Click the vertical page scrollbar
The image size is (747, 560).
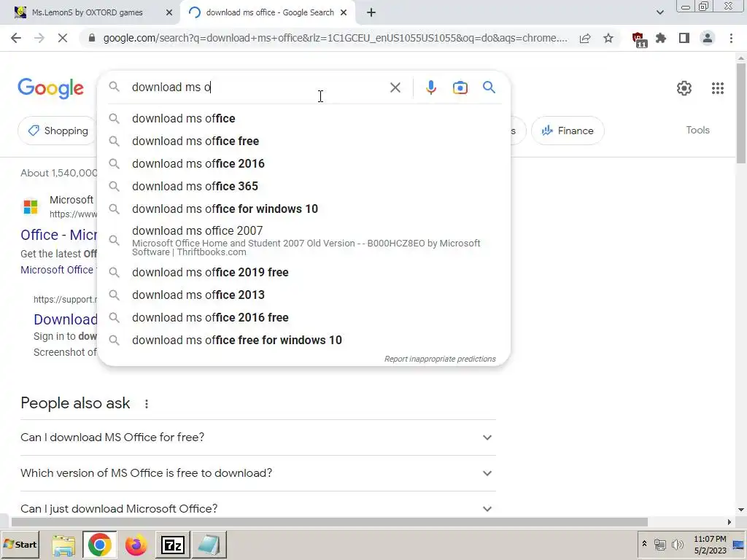[741, 113]
